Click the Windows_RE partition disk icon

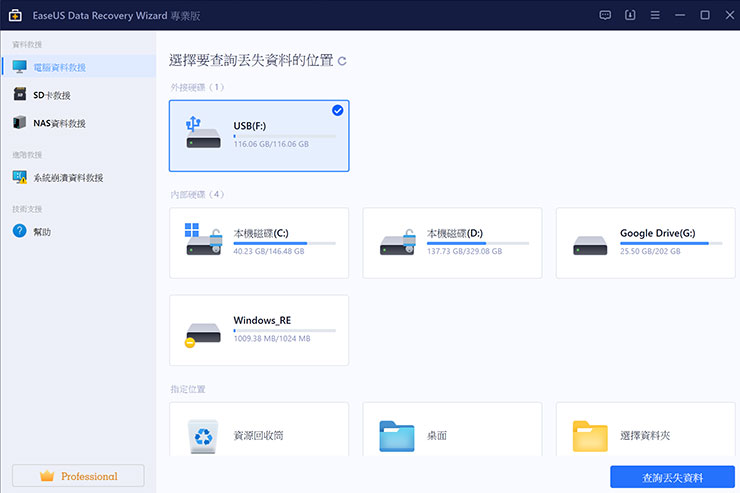click(x=203, y=334)
